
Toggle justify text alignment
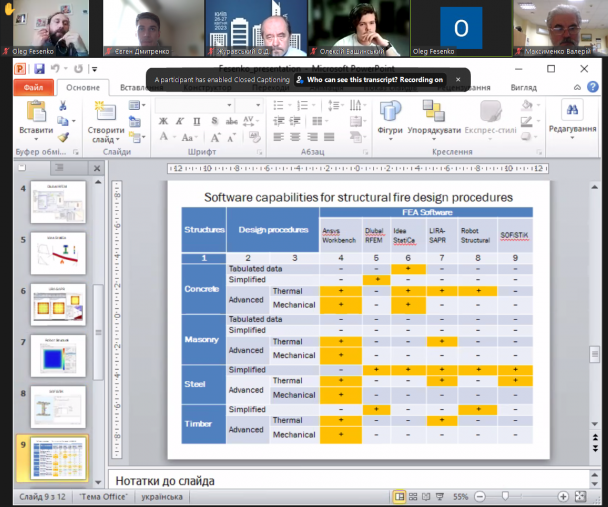pyautogui.click(x=329, y=137)
